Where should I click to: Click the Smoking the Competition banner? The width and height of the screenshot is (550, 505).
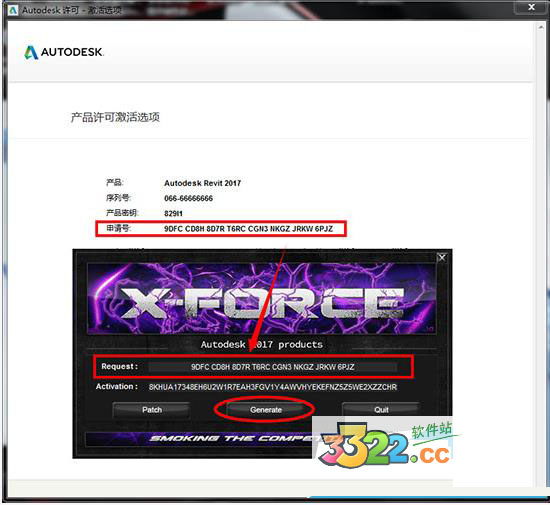(200, 439)
